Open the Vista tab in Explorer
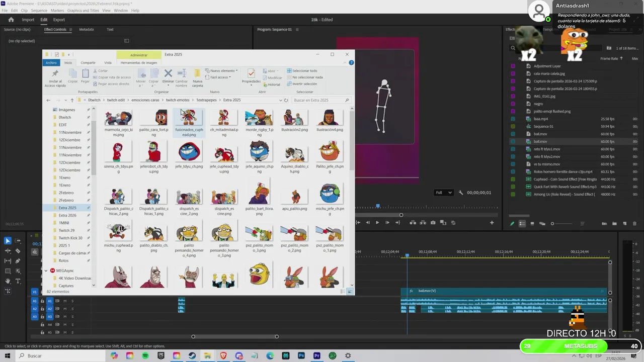This screenshot has height=362, width=644. (x=108, y=62)
